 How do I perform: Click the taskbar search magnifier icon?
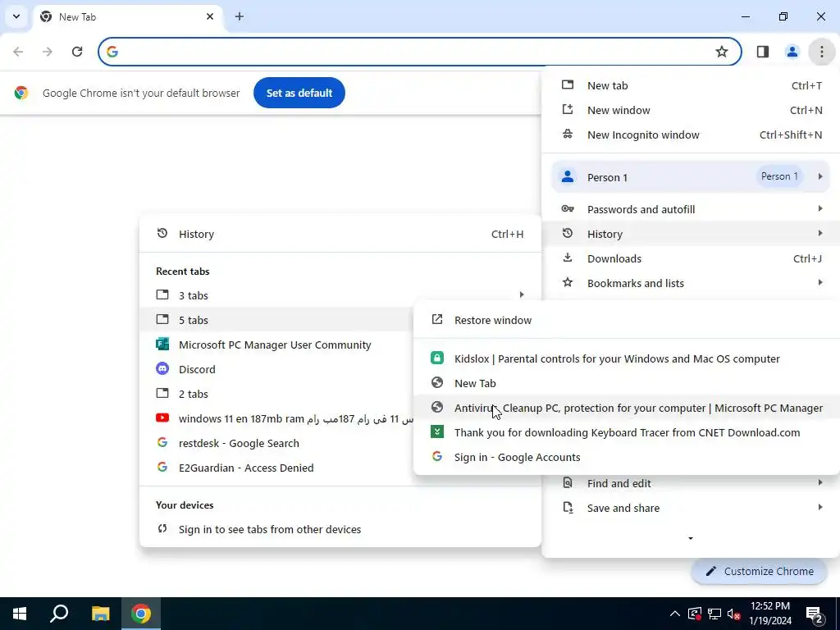59,614
